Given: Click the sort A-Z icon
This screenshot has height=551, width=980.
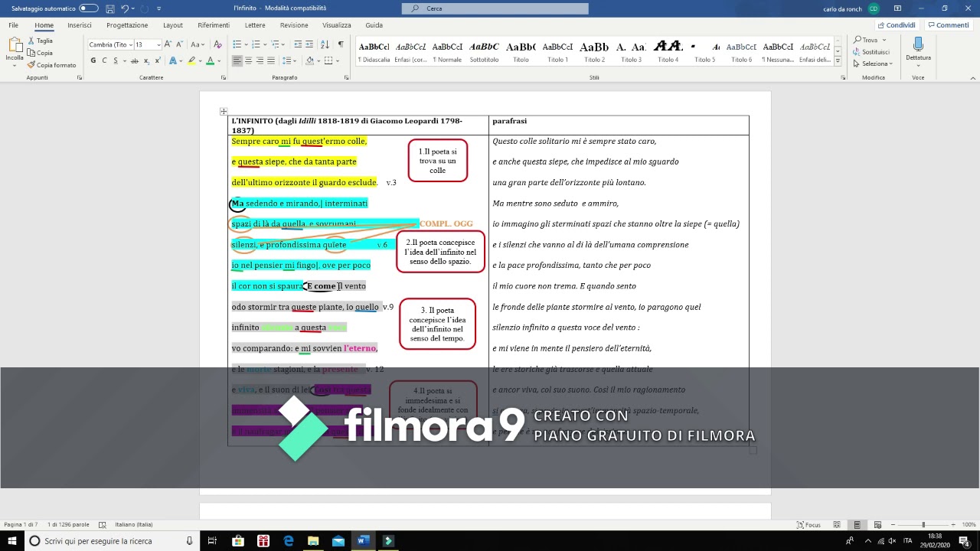Looking at the screenshot, I should [x=325, y=44].
